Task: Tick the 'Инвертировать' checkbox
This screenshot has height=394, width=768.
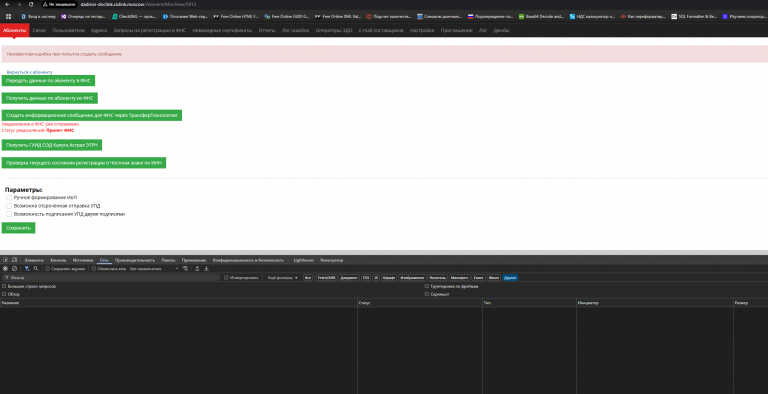Action: 226,278
